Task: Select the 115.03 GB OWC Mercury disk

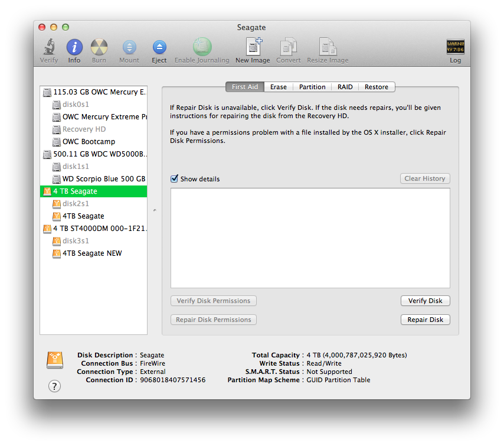Action: (x=93, y=92)
